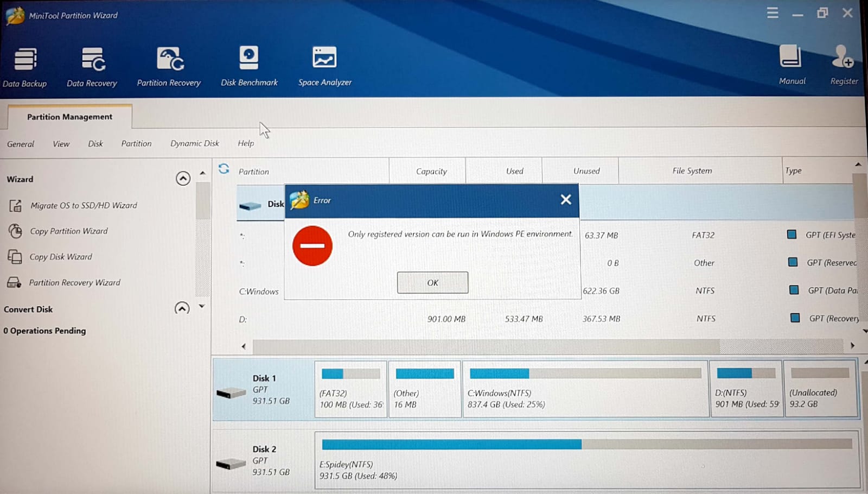Open the Partition Recovery tool
This screenshot has height=494, width=868.
(x=169, y=67)
